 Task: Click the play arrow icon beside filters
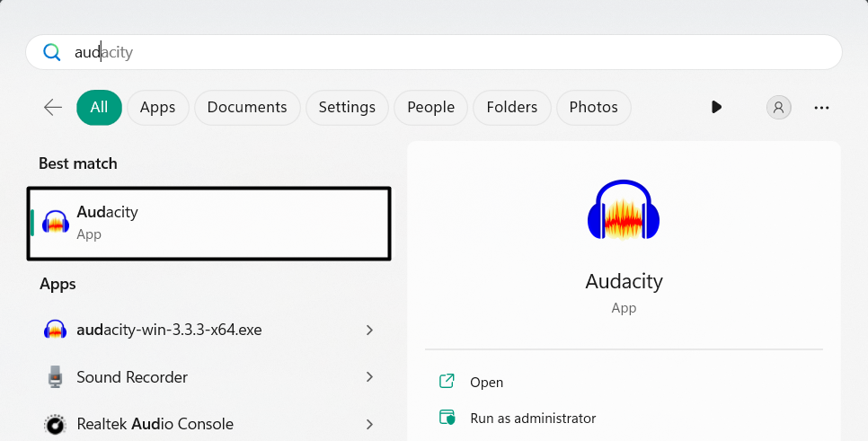(x=716, y=107)
